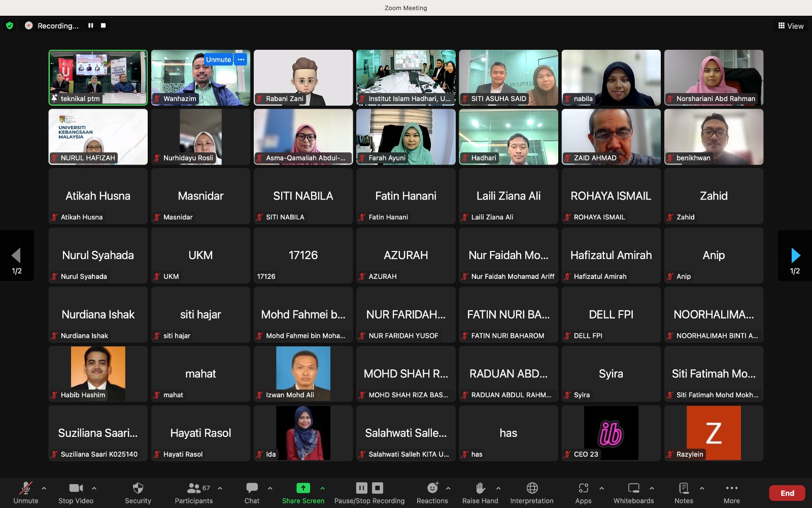This screenshot has height=508, width=812.
Task: Open the View layout menu
Action: [x=791, y=26]
